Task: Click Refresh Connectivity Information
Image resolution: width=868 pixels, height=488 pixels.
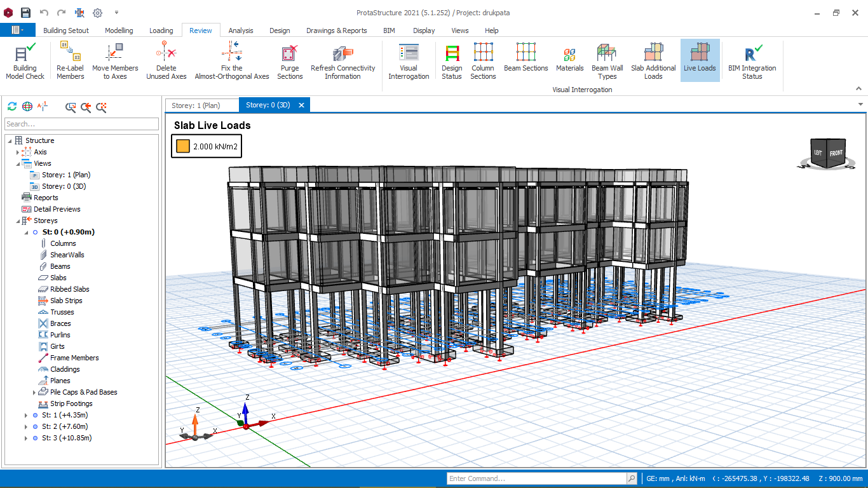Action: tap(343, 61)
